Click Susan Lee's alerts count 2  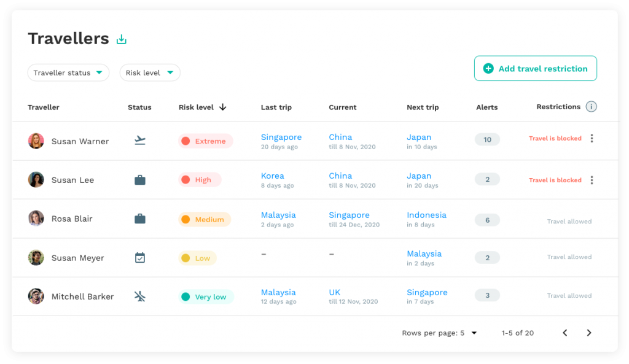[487, 179]
